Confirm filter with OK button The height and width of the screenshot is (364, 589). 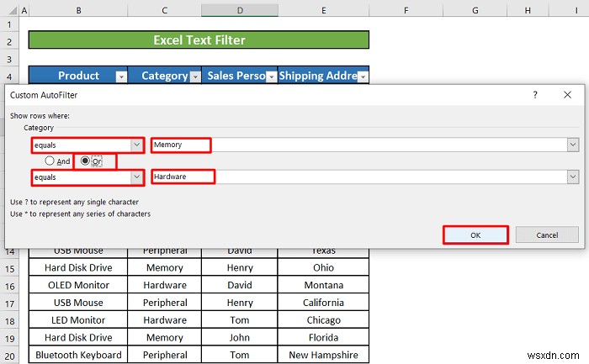(475, 235)
